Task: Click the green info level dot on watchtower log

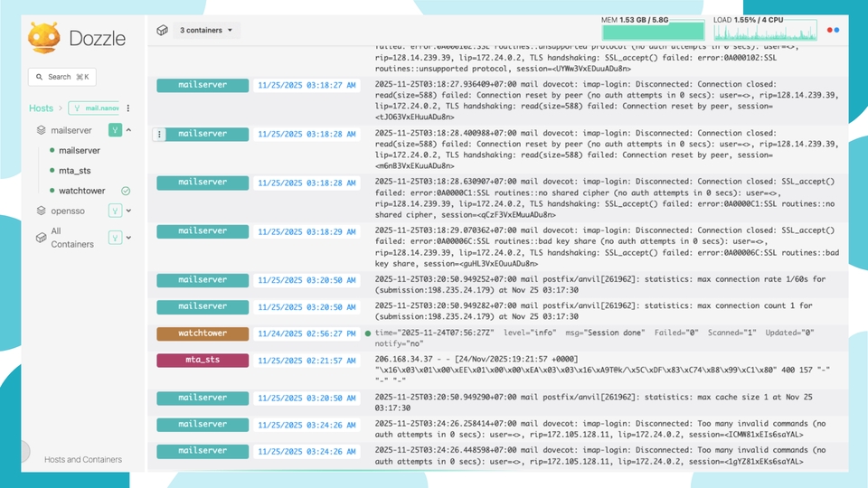Action: tap(368, 333)
